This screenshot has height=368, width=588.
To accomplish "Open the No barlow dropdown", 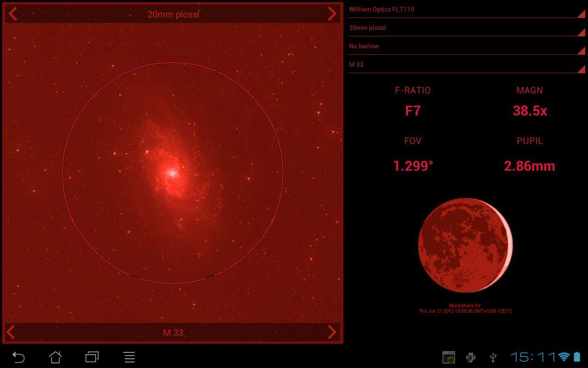I will [x=466, y=46].
